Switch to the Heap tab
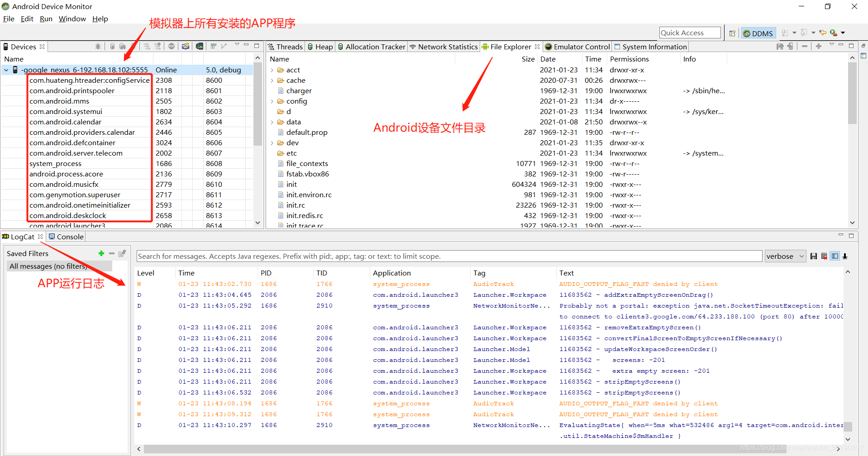This screenshot has width=868, height=456. coord(320,47)
